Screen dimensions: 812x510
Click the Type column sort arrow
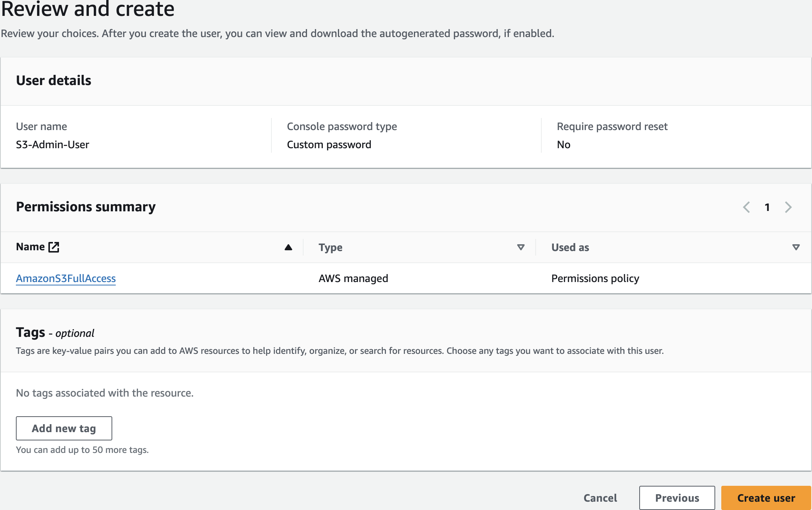click(x=521, y=247)
